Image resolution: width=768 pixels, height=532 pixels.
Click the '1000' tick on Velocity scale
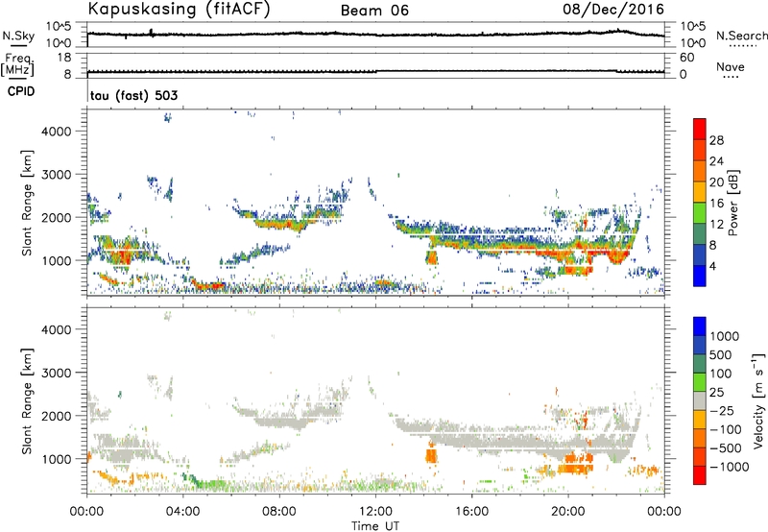[x=725, y=336]
